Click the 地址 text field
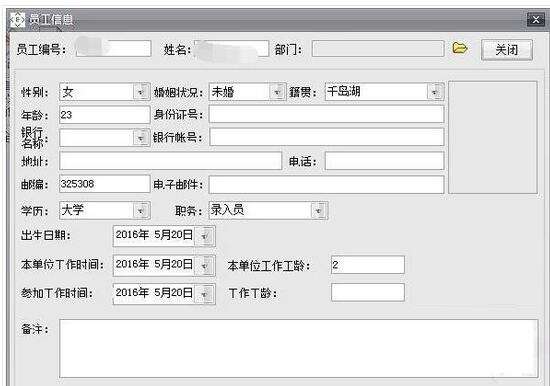Screen dimensions: 550x386 tap(170, 161)
